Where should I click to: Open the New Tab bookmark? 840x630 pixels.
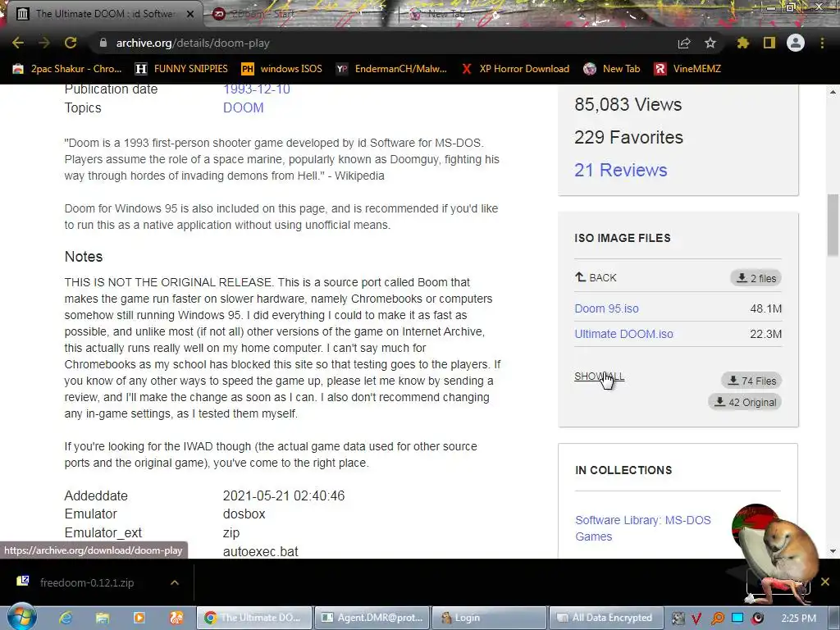click(612, 69)
